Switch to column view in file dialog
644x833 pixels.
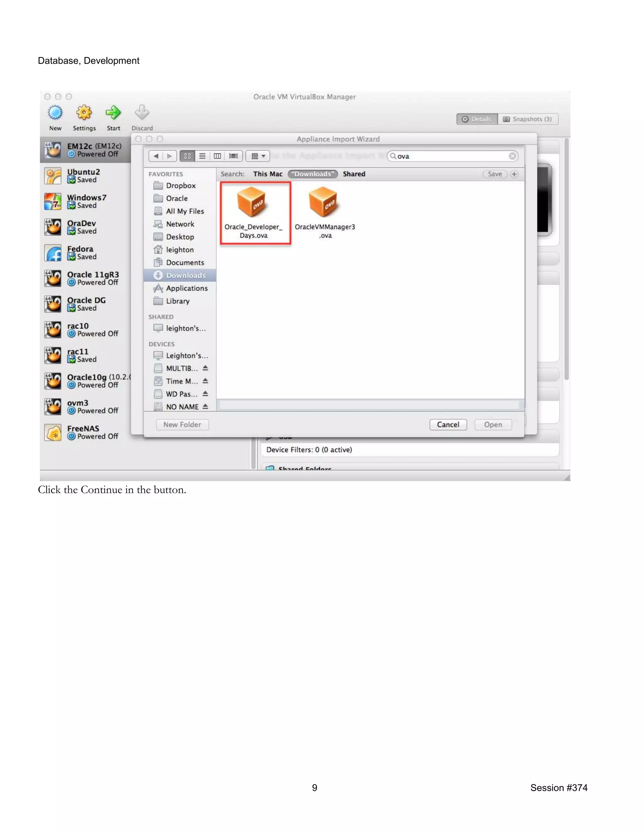click(217, 156)
